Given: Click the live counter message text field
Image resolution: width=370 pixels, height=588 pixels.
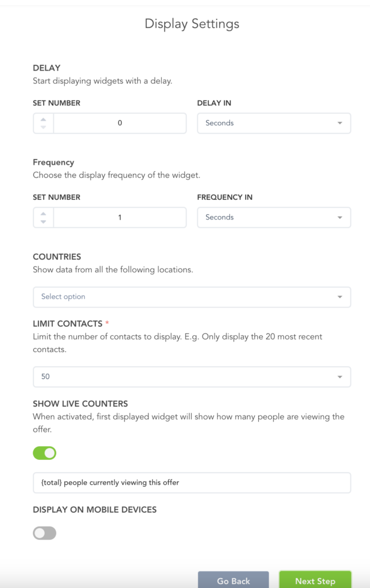Looking at the screenshot, I should [x=192, y=483].
